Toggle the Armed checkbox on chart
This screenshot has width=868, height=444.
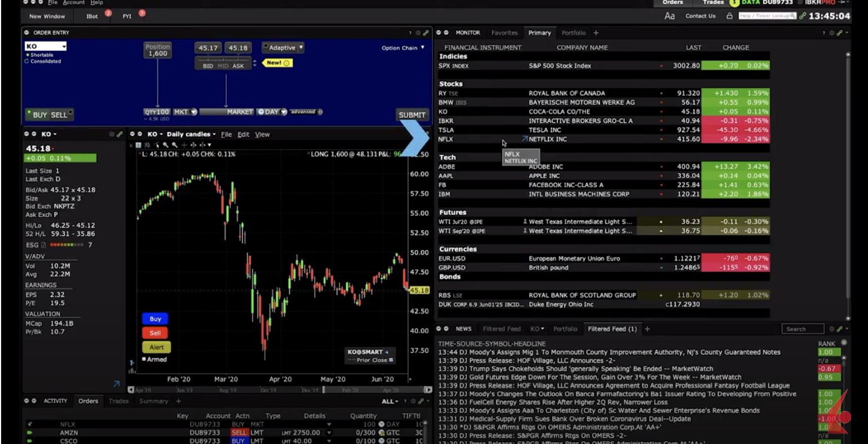click(144, 359)
